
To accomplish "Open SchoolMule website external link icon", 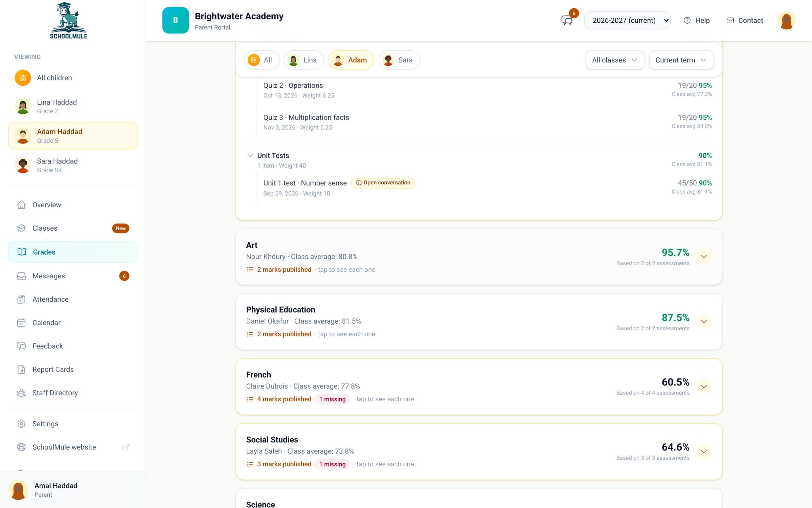I will [x=125, y=447].
